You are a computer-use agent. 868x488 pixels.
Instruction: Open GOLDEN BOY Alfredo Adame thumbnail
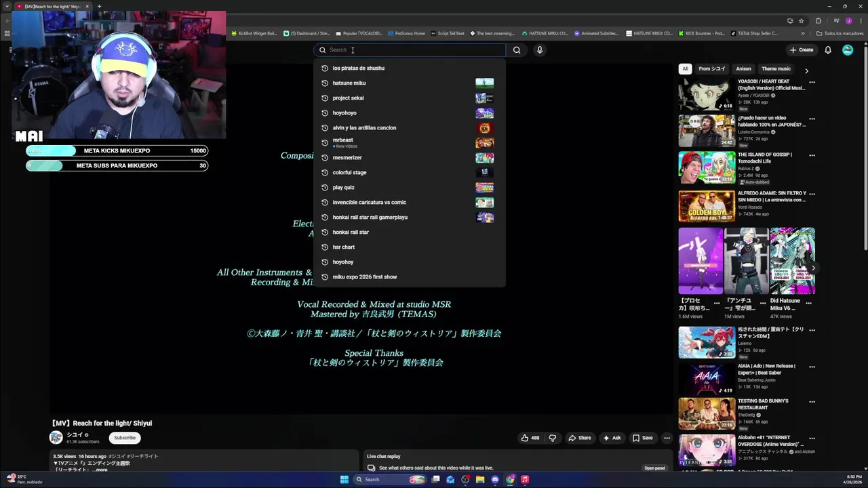[x=707, y=206]
